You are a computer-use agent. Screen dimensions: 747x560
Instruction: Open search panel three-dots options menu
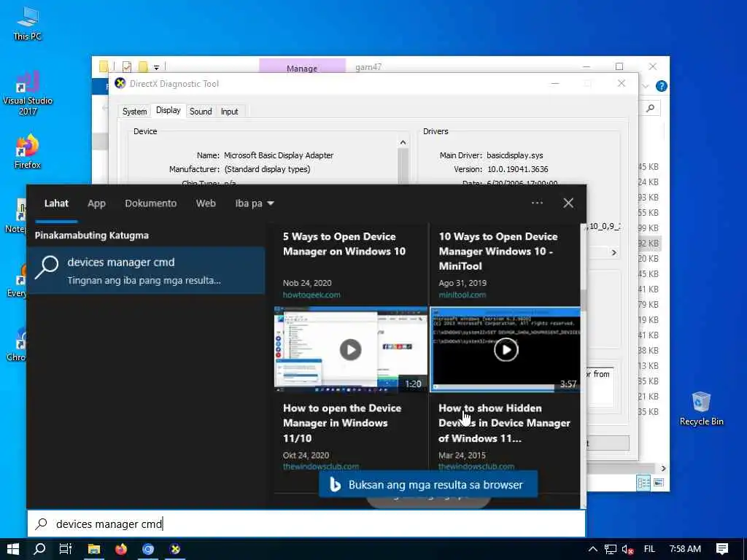tap(537, 203)
